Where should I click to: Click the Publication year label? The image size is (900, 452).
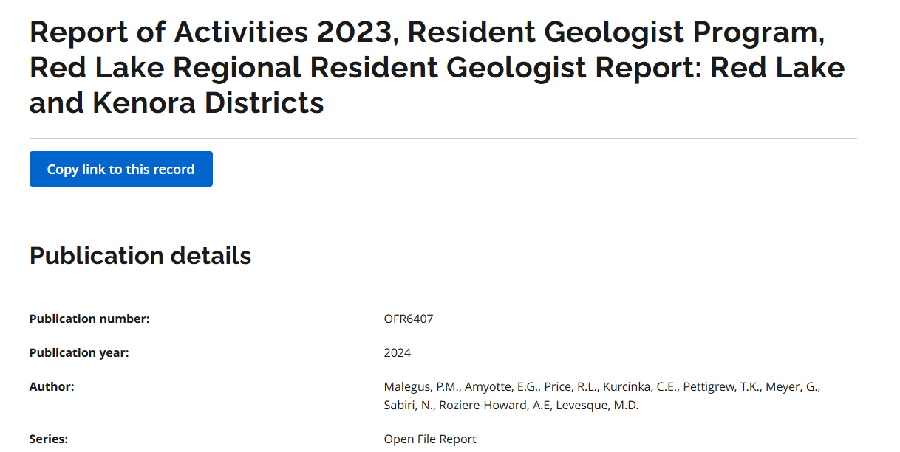click(x=79, y=352)
